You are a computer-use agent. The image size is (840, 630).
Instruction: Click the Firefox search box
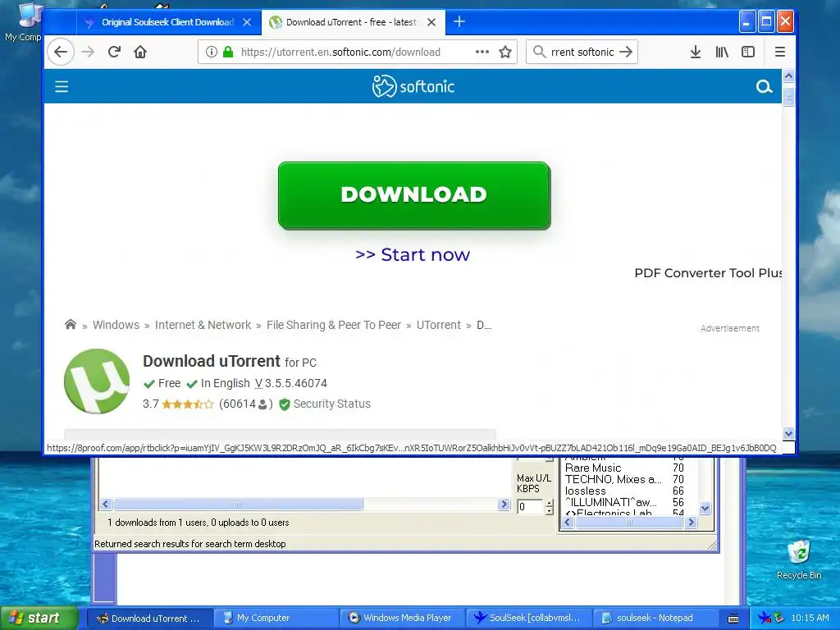[x=582, y=52]
